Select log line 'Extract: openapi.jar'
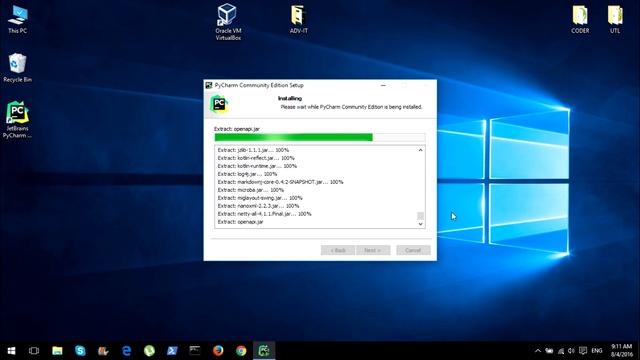The height and width of the screenshot is (360, 640). (x=240, y=222)
